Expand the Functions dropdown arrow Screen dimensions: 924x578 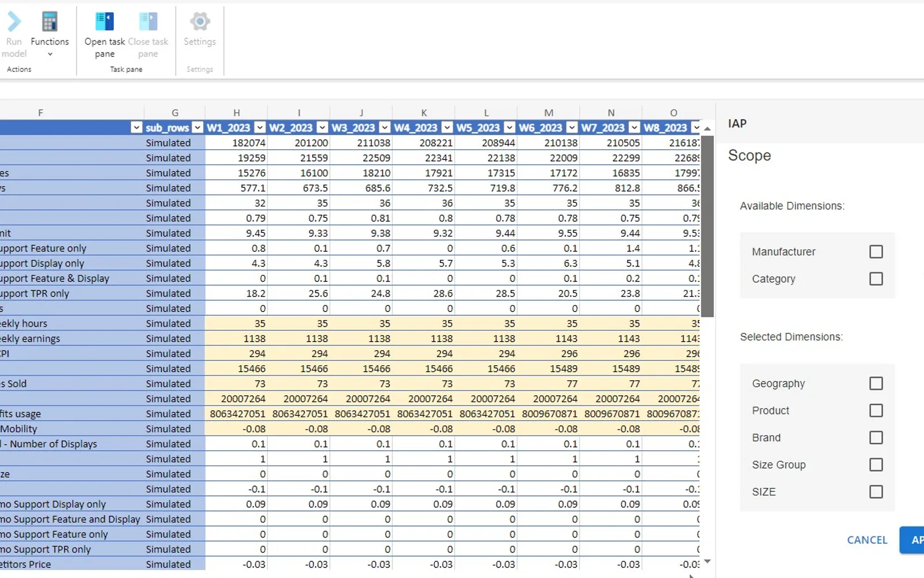coord(50,54)
